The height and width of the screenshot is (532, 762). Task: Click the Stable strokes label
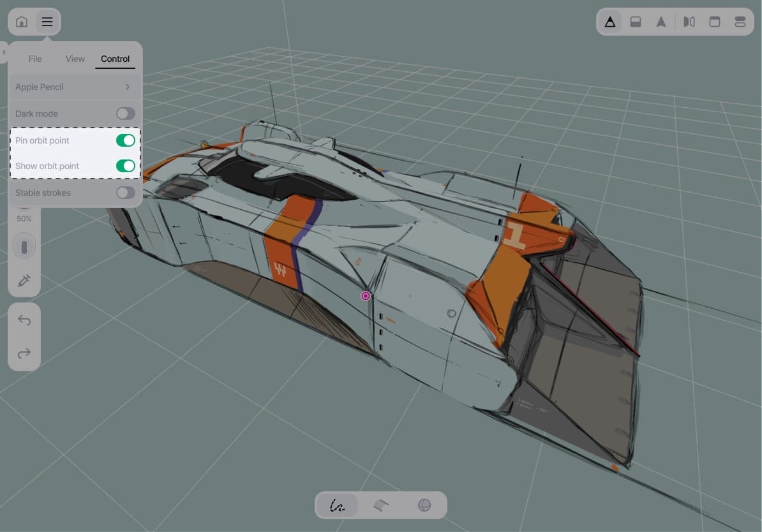43,193
